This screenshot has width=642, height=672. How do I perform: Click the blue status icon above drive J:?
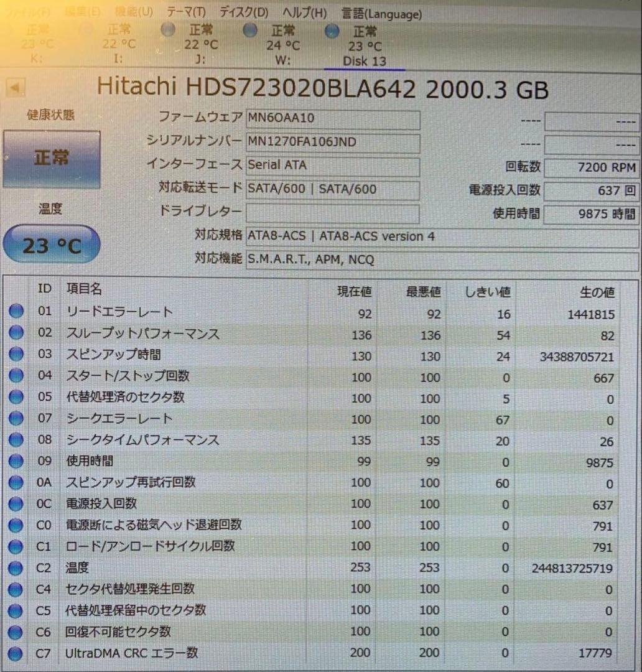168,29
